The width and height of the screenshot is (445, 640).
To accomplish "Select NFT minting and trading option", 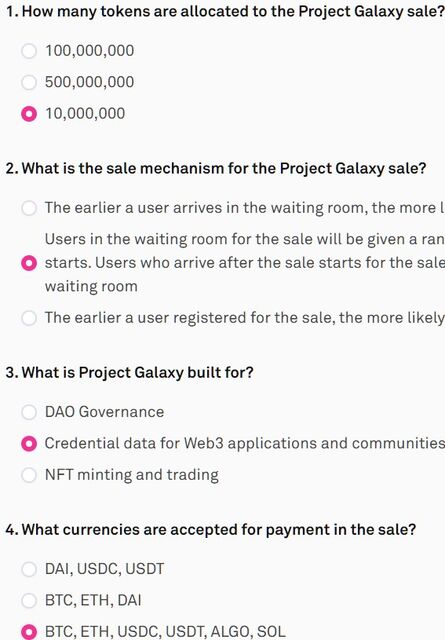I will pyautogui.click(x=29, y=475).
